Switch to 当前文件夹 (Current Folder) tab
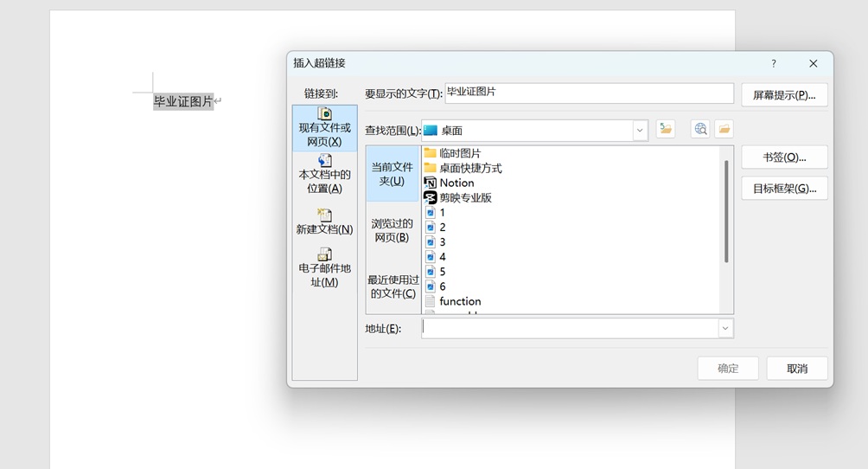Screen dimensions: 868x469 (392, 174)
